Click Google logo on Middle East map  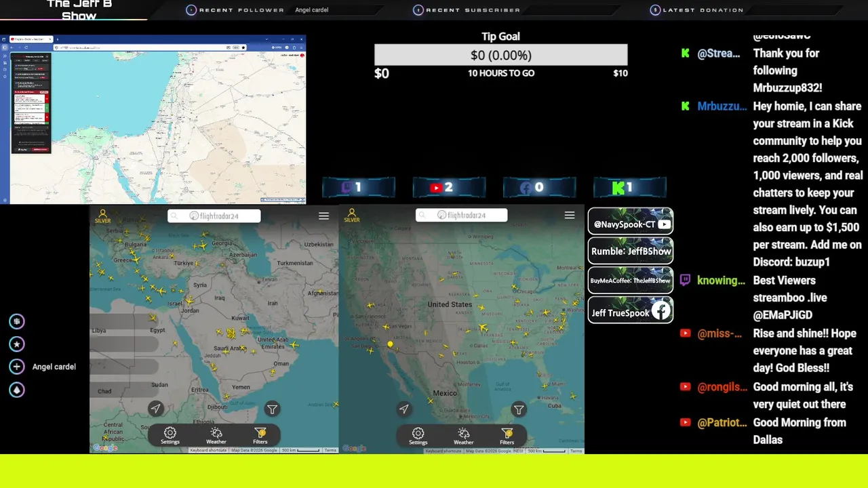click(x=105, y=448)
